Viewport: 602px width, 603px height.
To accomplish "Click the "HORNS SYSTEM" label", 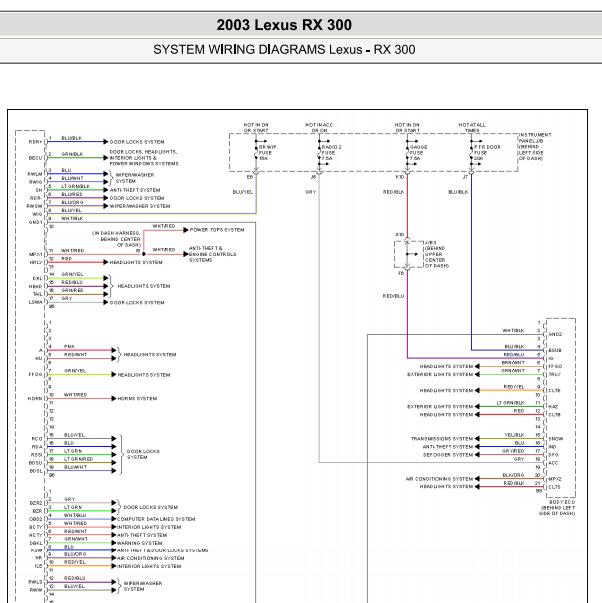I will 137,399.
